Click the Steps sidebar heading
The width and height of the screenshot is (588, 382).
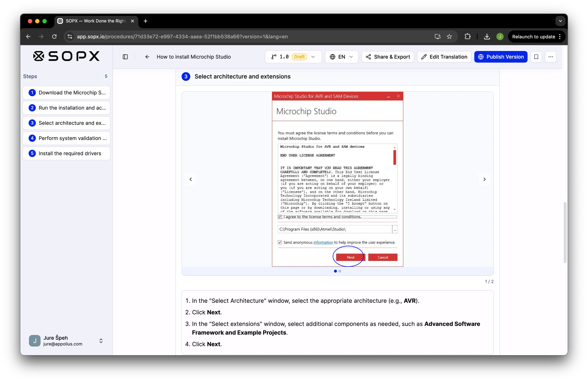click(x=30, y=76)
